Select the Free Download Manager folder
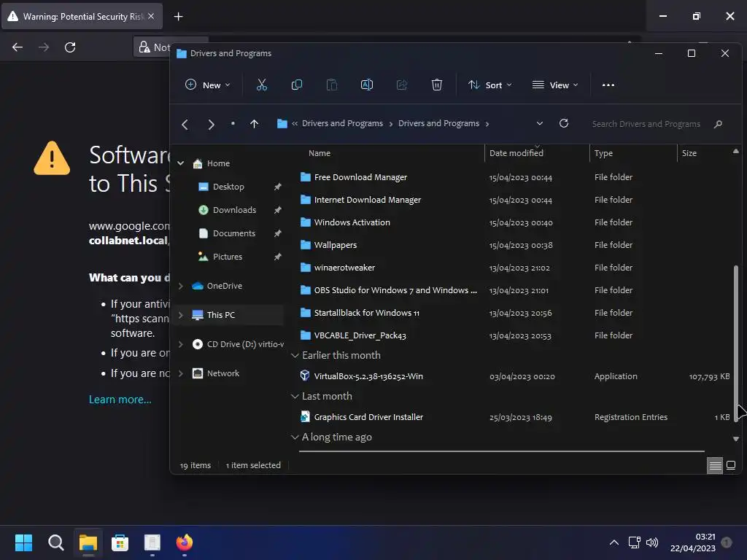Screen dimensions: 747x560 click(360, 177)
